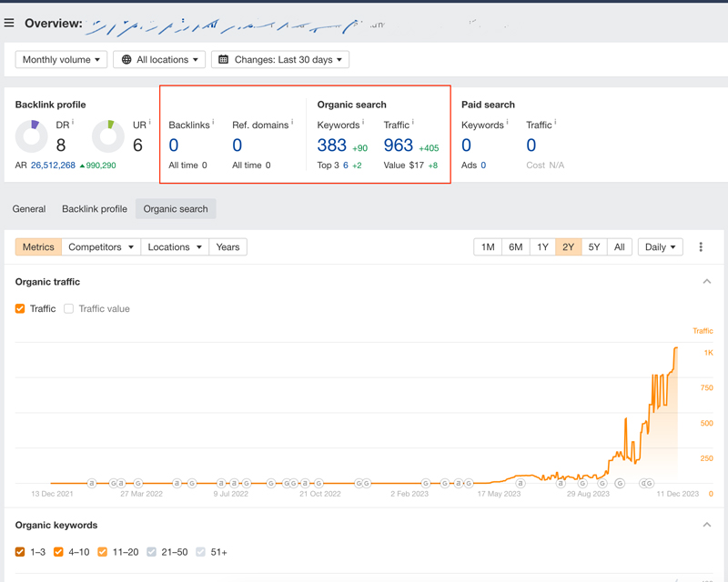Viewport: 728px width, 582px height.
Task: Open the paid search Traffic count 0
Action: coord(531,145)
